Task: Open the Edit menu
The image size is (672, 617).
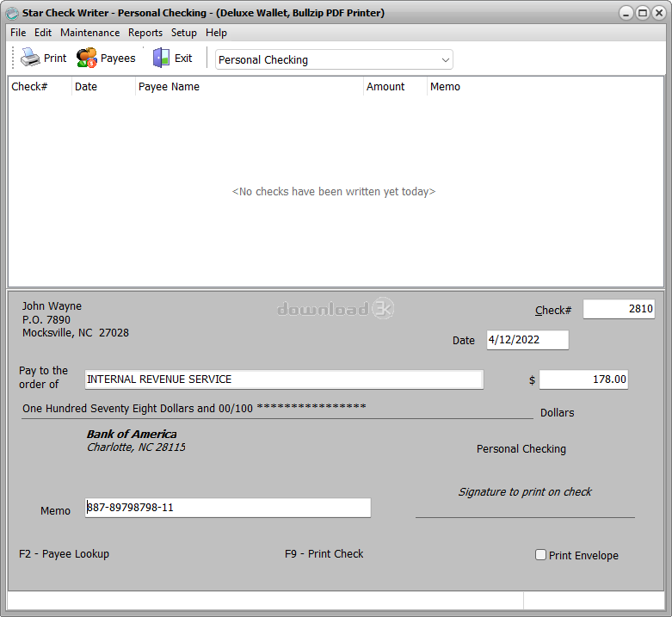Action: (43, 33)
